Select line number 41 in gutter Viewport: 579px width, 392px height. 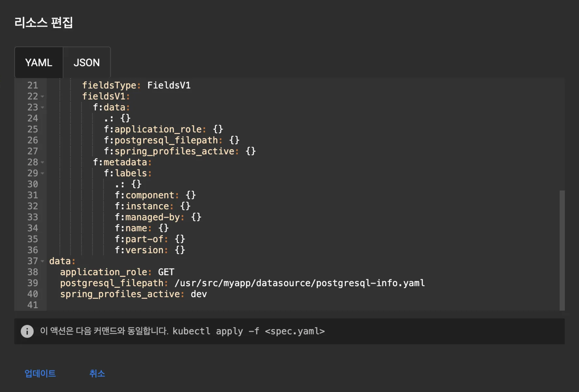click(x=33, y=305)
